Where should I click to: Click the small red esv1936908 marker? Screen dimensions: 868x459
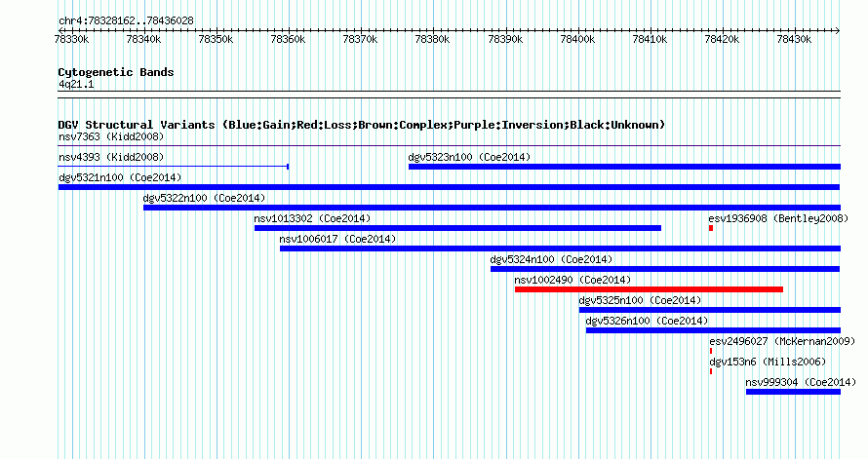click(x=711, y=228)
